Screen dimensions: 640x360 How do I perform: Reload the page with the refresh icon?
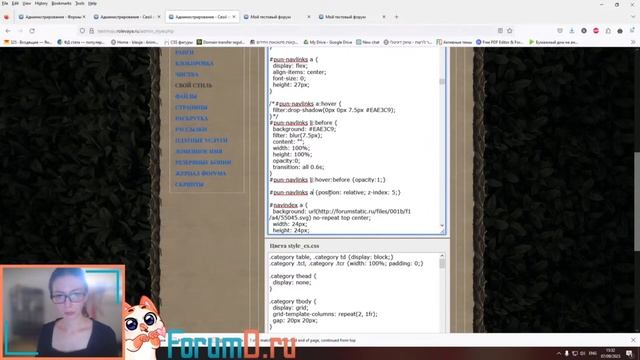[x=32, y=31]
